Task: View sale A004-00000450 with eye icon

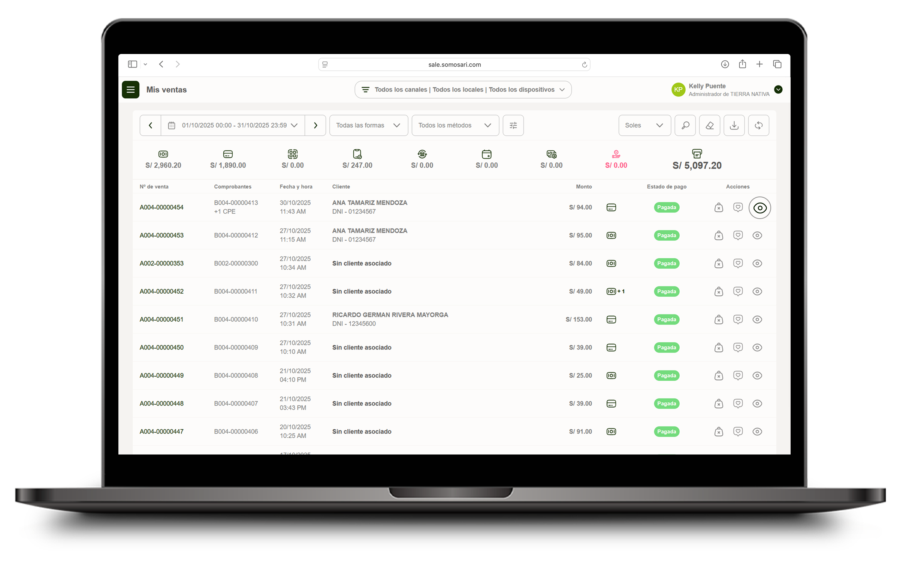Action: click(757, 348)
